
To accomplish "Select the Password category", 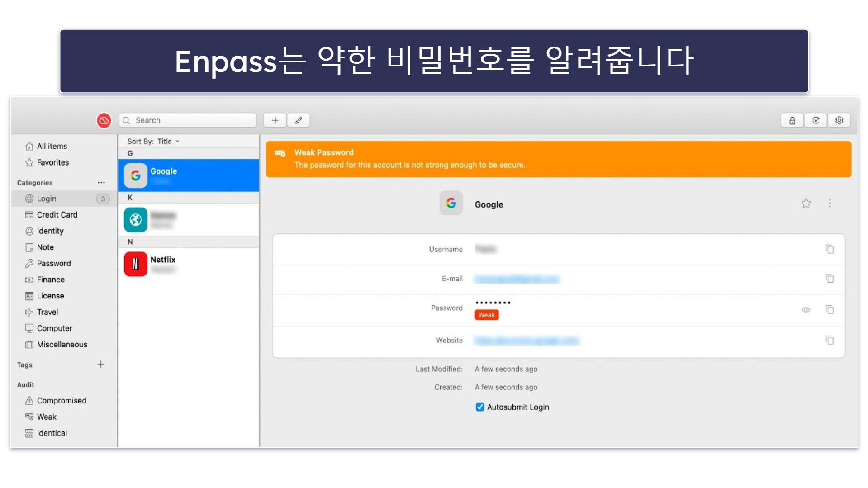I will coord(48,263).
